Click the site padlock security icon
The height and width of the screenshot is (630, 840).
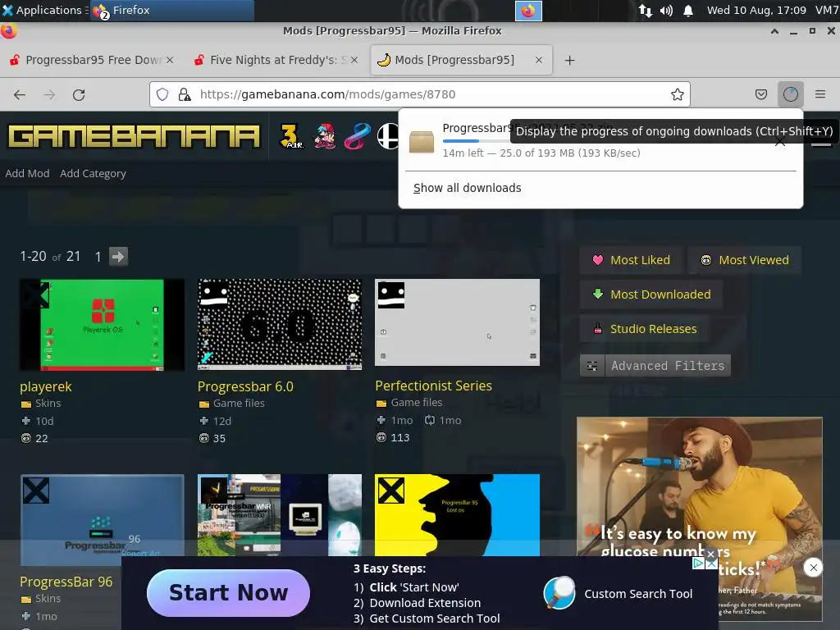(185, 95)
